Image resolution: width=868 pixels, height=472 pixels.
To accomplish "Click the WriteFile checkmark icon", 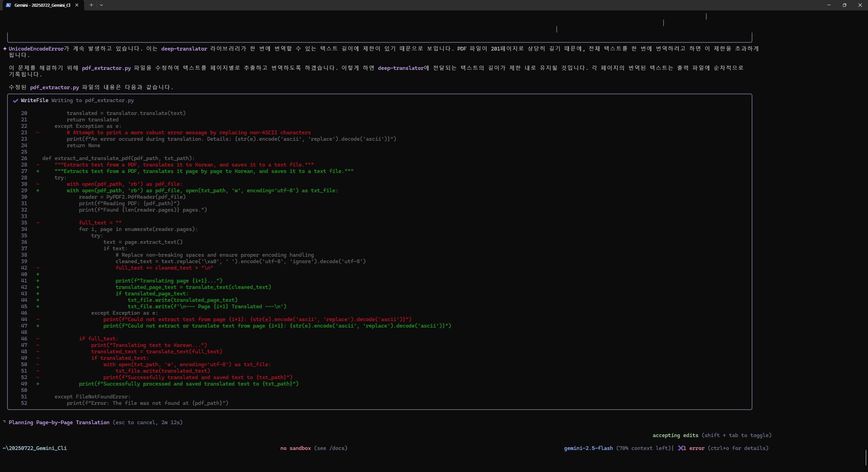I will [x=15, y=101].
